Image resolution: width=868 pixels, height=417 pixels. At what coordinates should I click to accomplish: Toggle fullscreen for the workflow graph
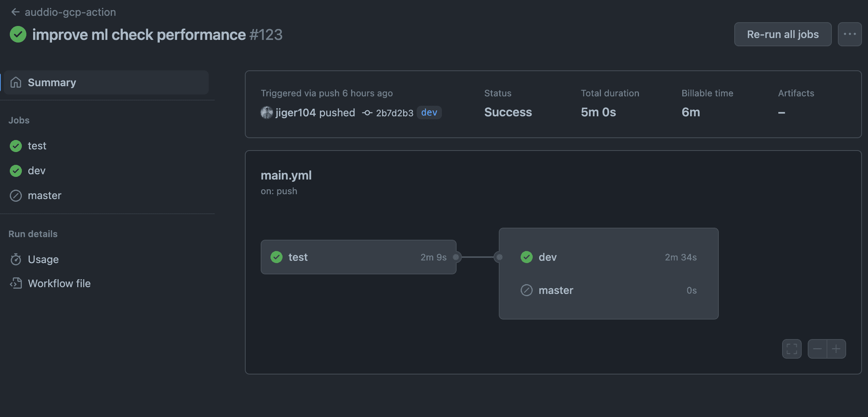[792, 349]
